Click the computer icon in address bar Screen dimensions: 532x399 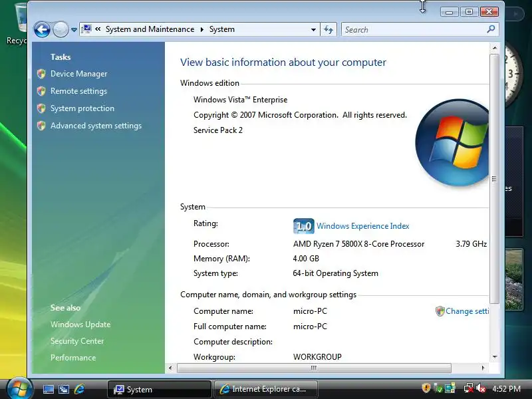coord(87,29)
